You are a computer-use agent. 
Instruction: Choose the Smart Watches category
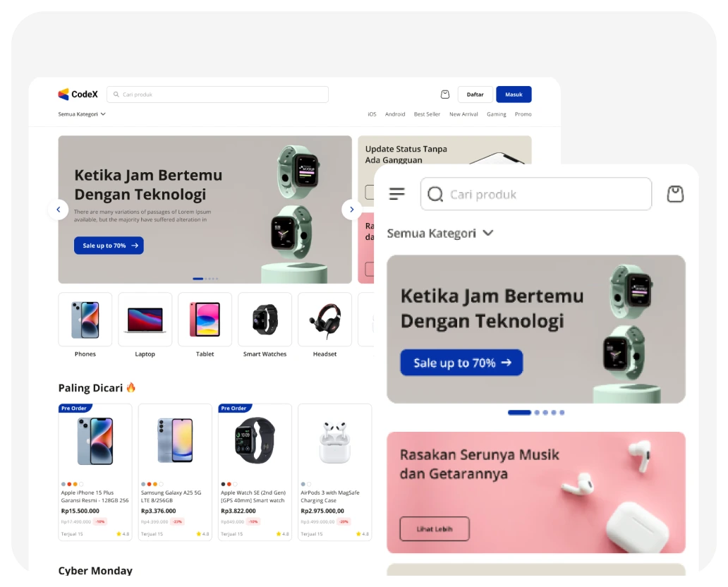tap(265, 320)
